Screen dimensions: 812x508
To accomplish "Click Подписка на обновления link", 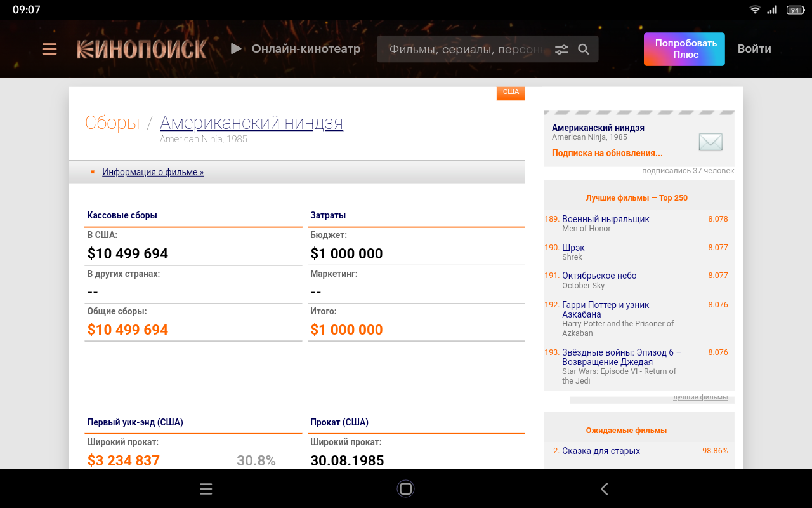I will pos(607,153).
